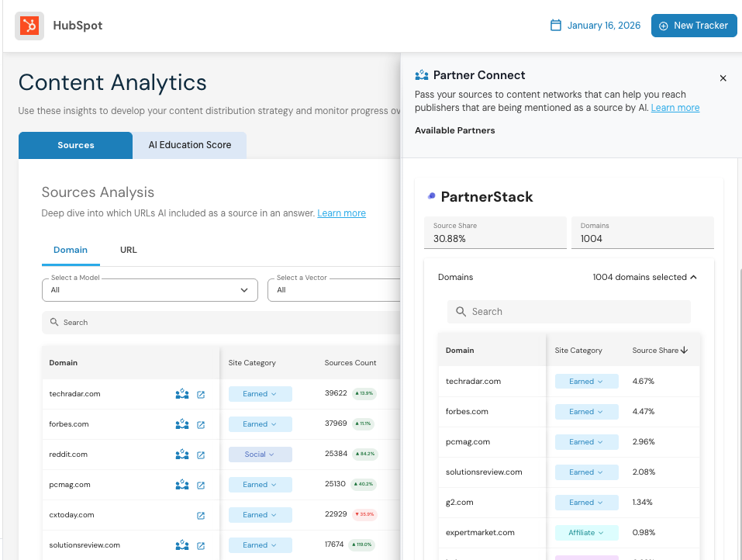Click the Domains 1004 field
742x560 pixels.
click(x=643, y=233)
